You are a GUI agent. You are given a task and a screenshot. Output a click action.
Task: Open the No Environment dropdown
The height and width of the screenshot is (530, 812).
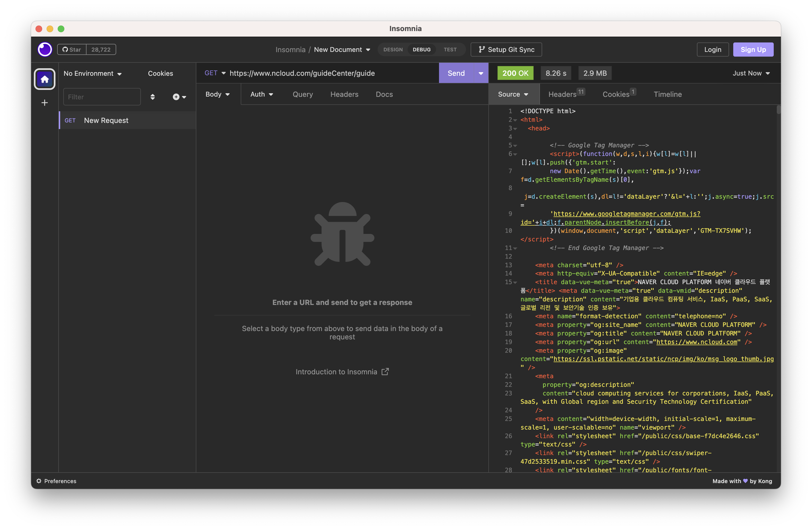(x=92, y=73)
